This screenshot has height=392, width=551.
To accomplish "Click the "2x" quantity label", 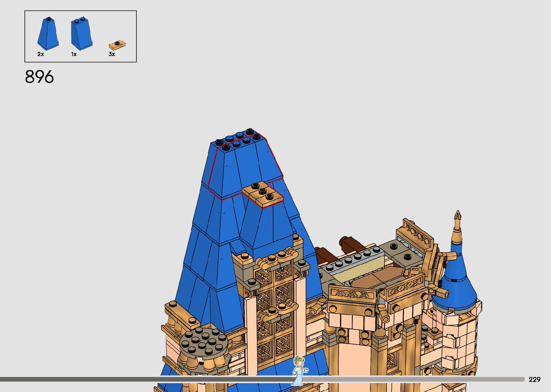I will pos(41,54).
